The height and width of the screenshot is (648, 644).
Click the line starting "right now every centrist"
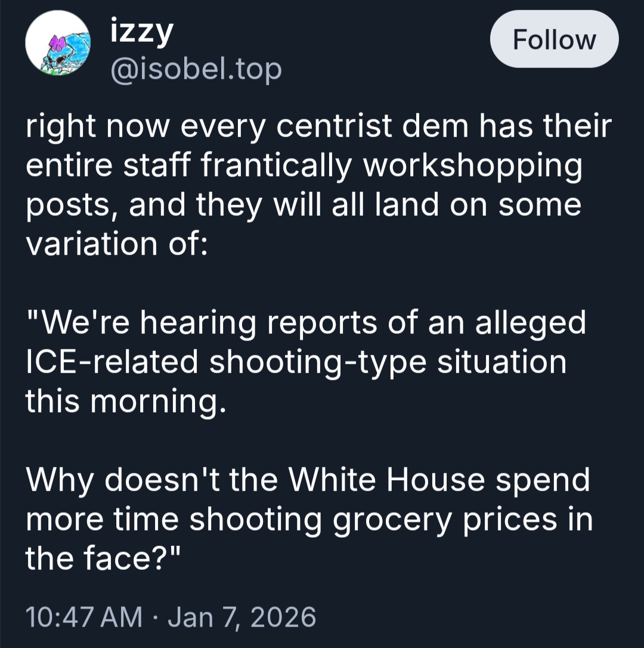coord(318,127)
